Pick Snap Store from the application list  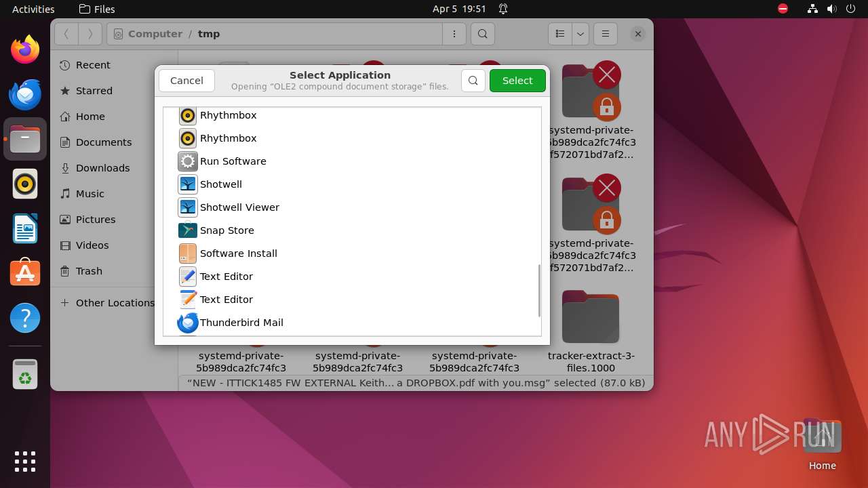tap(353, 230)
